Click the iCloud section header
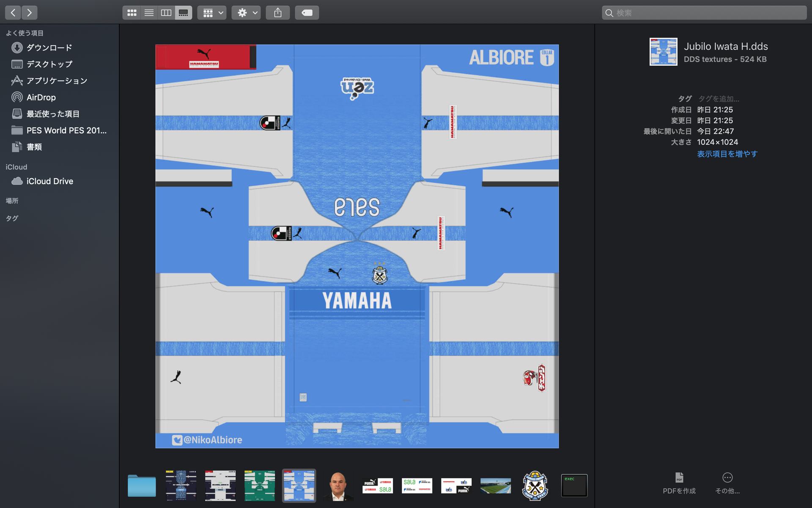This screenshot has height=508, width=812. (16, 167)
